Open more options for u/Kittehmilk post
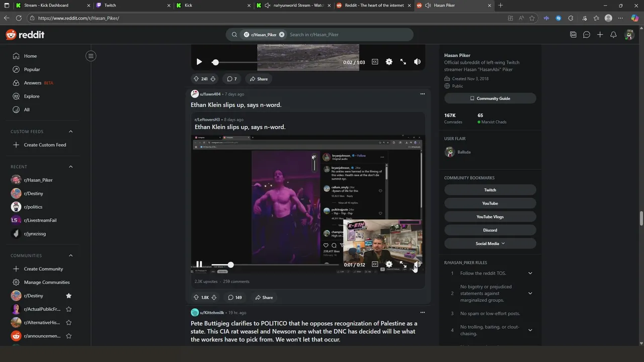The height and width of the screenshot is (362, 644). tap(423, 312)
